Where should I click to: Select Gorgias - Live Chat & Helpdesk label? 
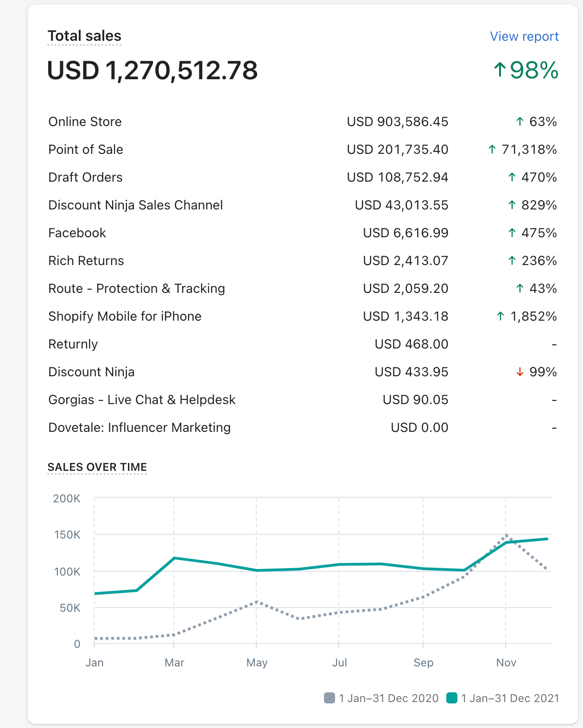142,400
